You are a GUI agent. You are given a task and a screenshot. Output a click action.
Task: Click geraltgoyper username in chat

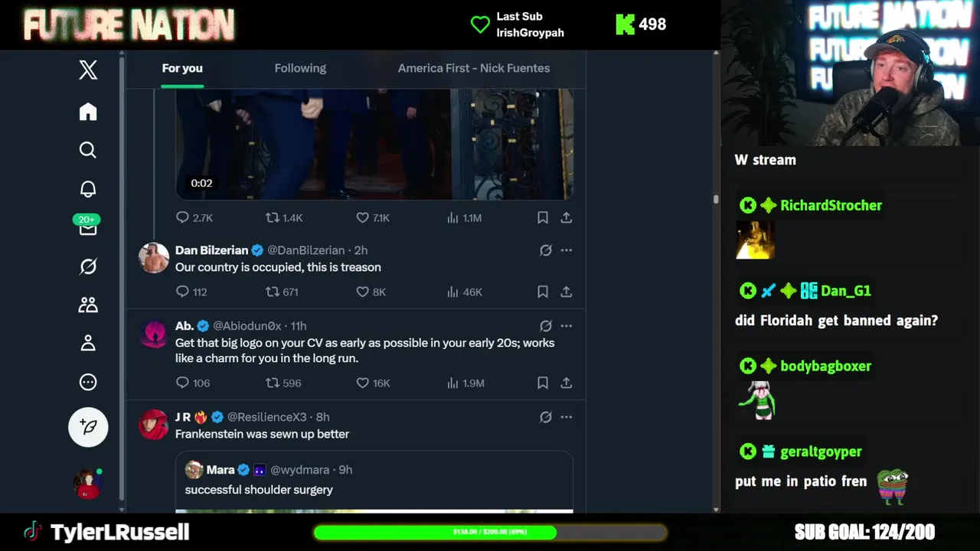coord(821,452)
